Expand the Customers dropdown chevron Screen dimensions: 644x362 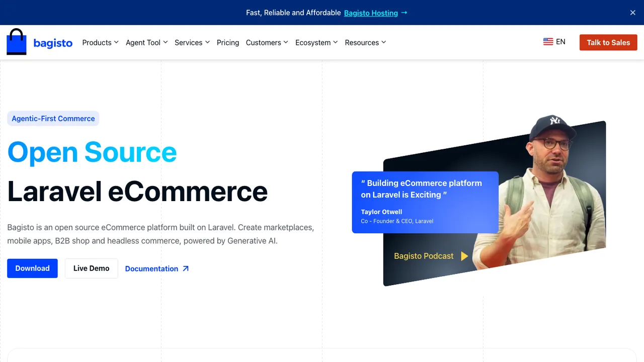point(286,42)
